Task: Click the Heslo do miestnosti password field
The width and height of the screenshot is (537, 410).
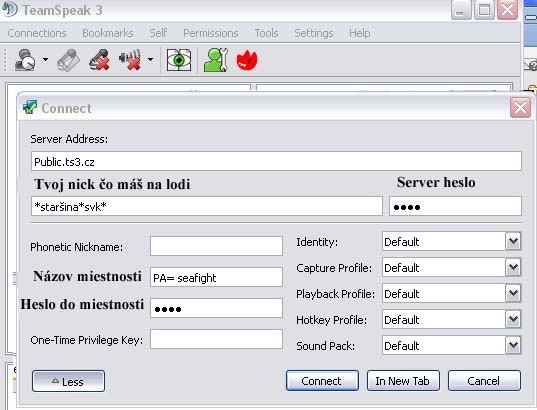Action: (216, 308)
